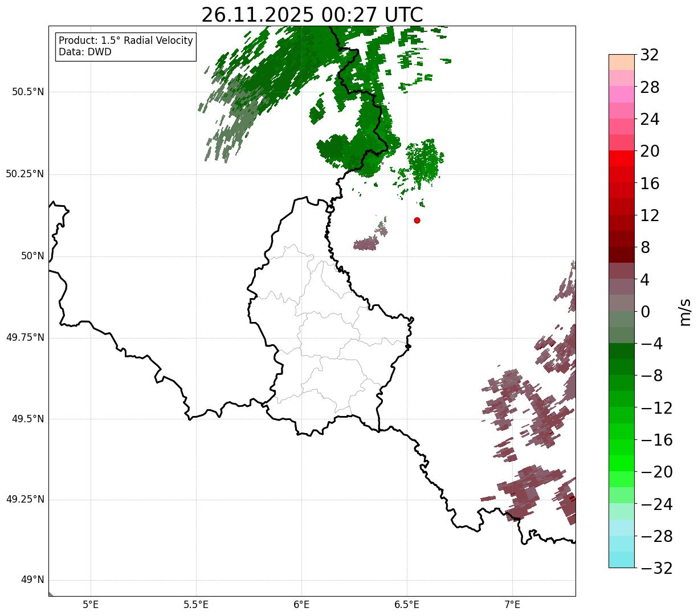
Task: Click the colorbar value 24
Action: 650,120
